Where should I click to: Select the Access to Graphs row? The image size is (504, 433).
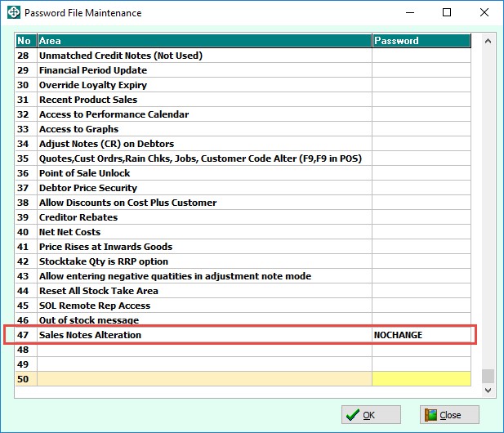(x=243, y=129)
